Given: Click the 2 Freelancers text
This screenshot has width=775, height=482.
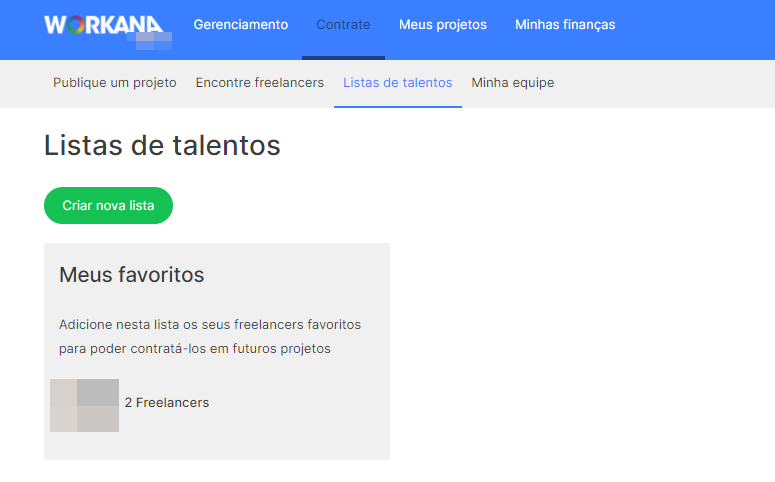Looking at the screenshot, I should (x=167, y=402).
